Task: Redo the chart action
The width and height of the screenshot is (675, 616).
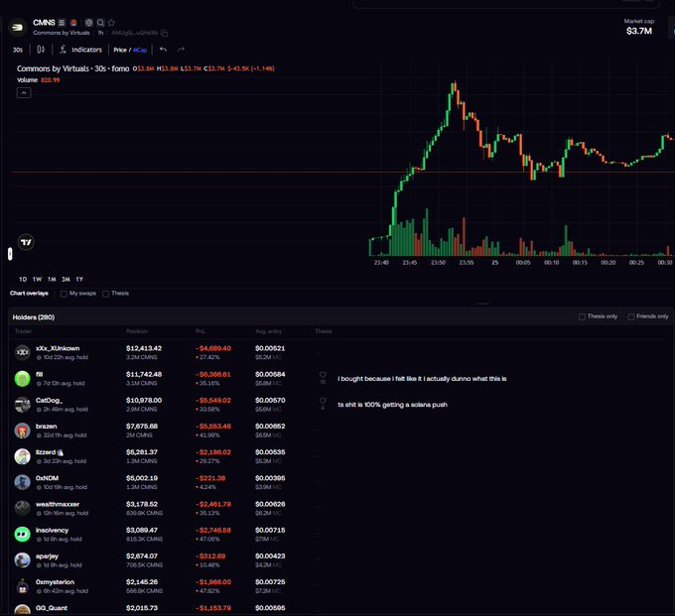Action: tap(182, 50)
